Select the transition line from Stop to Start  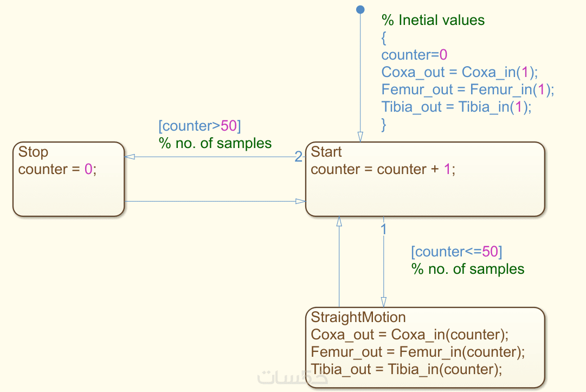point(211,202)
